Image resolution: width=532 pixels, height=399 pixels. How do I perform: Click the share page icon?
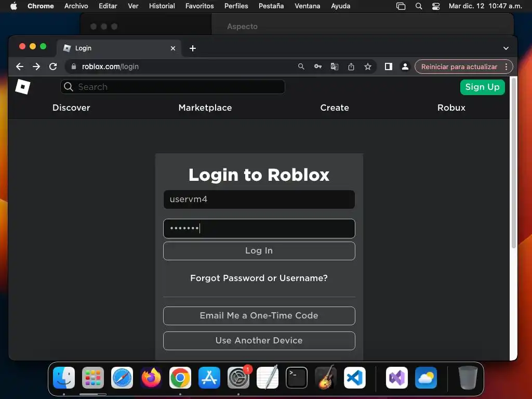click(x=351, y=66)
